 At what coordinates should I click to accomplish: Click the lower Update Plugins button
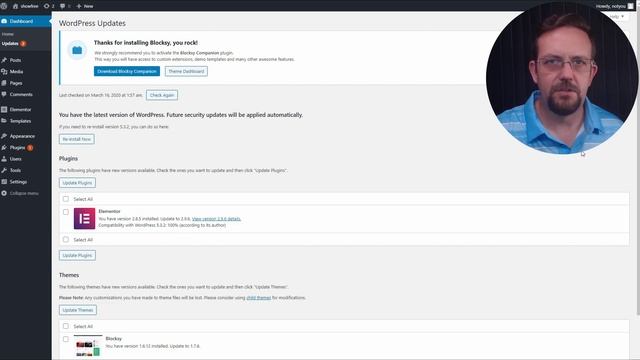(x=78, y=256)
